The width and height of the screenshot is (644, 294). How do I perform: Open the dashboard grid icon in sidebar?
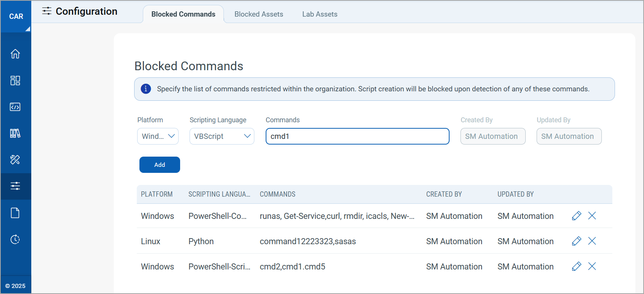[15, 80]
